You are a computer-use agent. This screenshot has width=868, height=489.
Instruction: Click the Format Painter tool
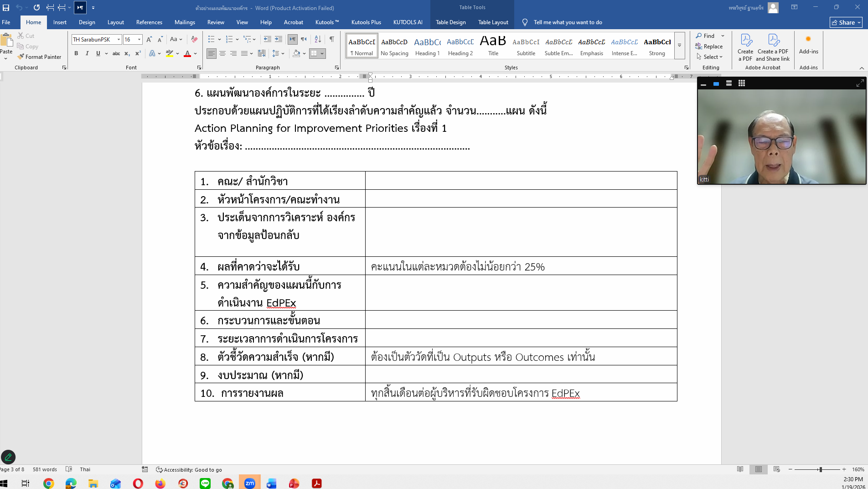[39, 57]
